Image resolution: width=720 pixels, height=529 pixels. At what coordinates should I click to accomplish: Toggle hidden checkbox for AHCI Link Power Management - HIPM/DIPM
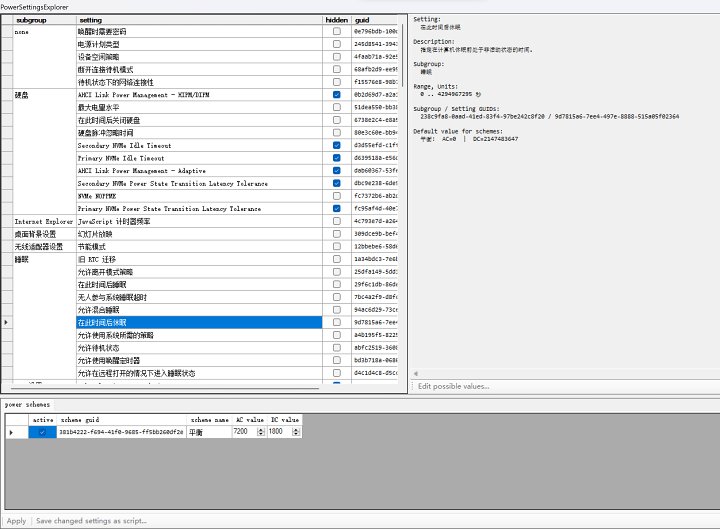click(336, 94)
